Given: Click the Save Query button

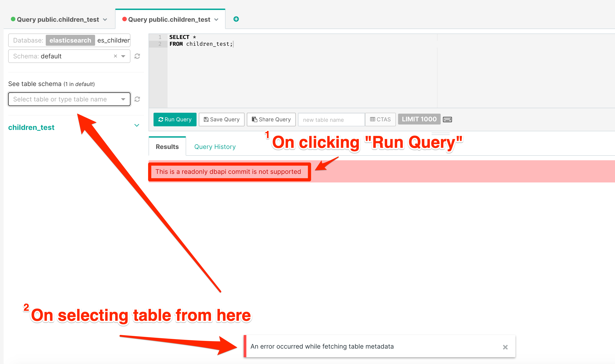Looking at the screenshot, I should click(x=221, y=120).
